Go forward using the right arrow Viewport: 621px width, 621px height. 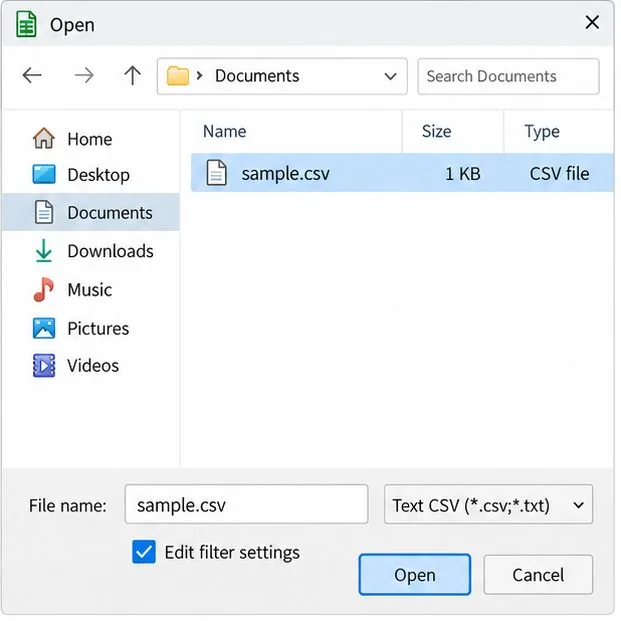84,75
